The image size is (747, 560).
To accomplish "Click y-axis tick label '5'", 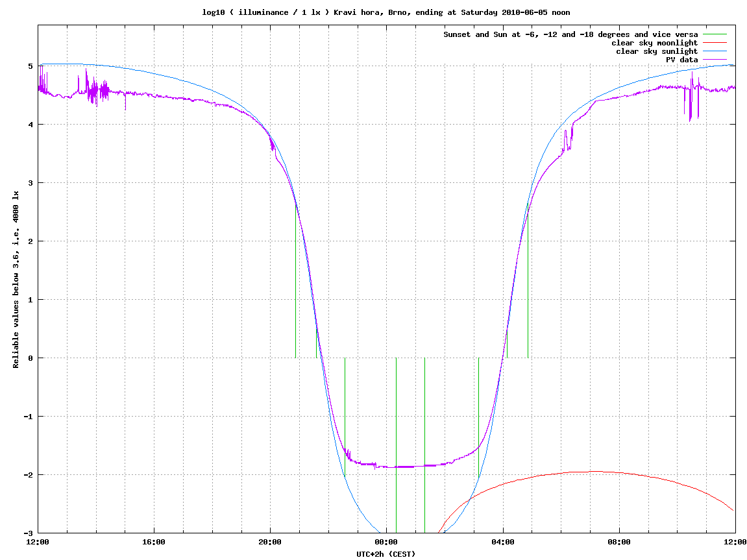I will pyautogui.click(x=31, y=66).
